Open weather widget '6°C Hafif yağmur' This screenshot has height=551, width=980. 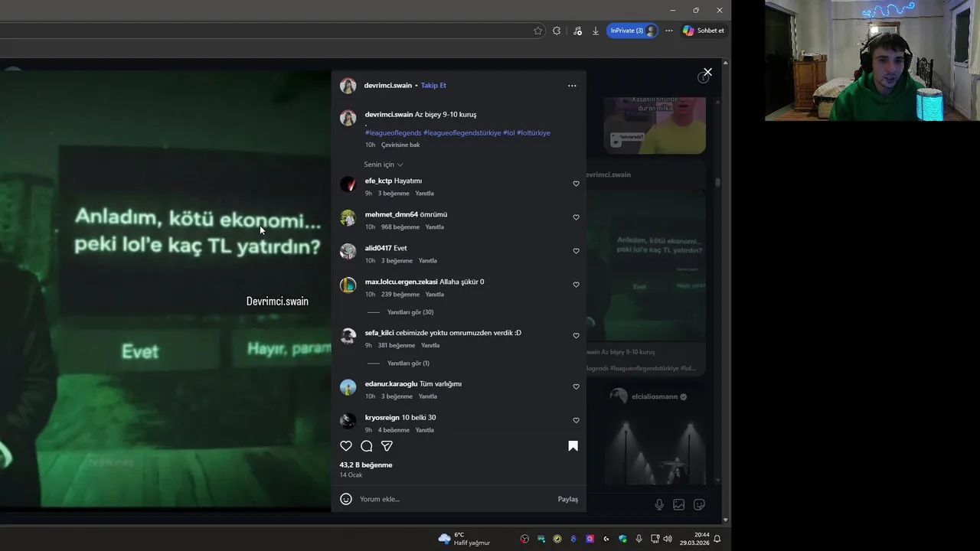click(464, 539)
